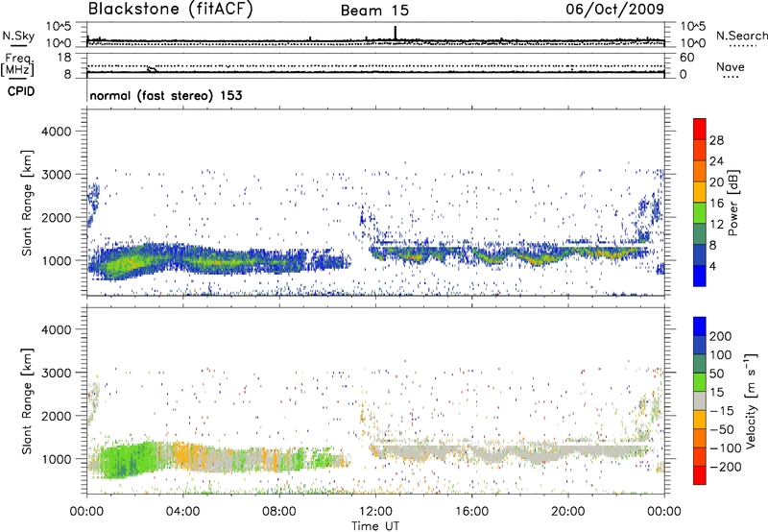Click the 12 label on Power color bar
This screenshot has width=768, height=532.
click(x=716, y=225)
